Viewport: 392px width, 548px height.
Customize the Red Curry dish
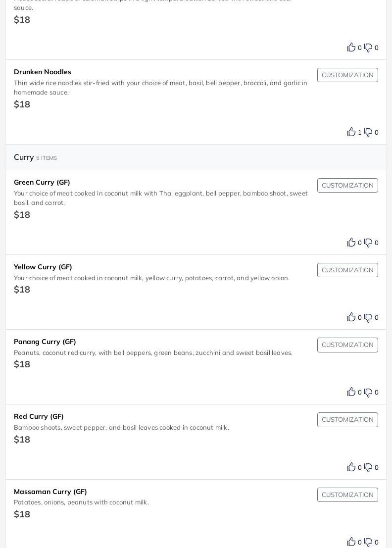(347, 420)
